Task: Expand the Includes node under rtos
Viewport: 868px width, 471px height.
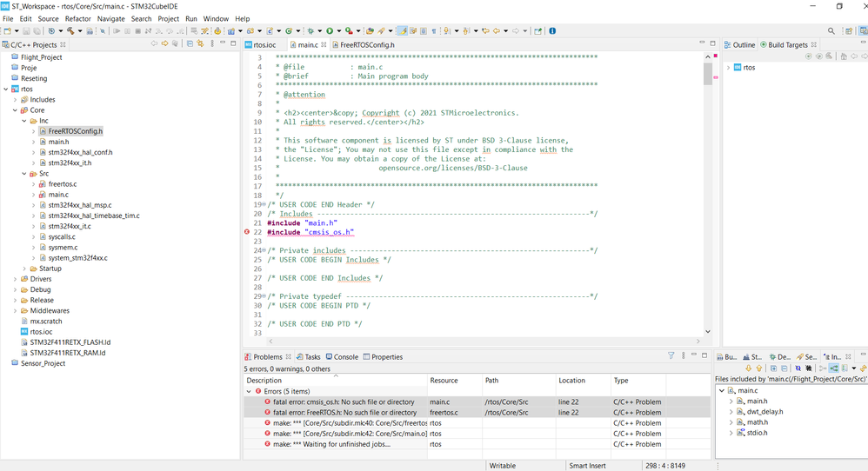Action: pyautogui.click(x=15, y=100)
